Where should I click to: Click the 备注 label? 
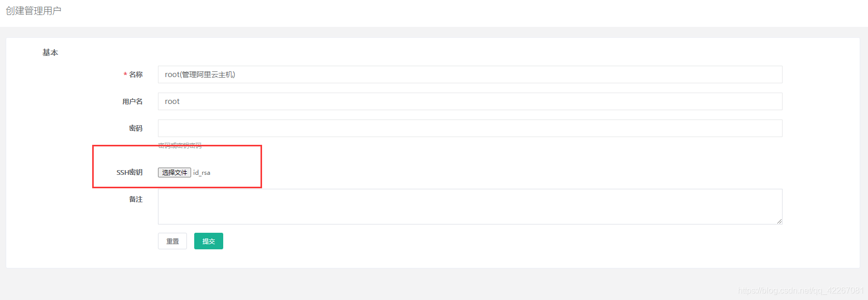point(136,199)
